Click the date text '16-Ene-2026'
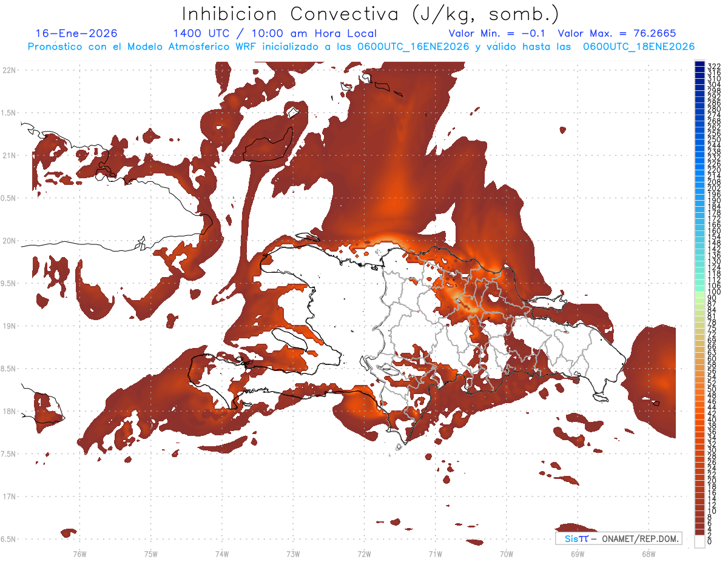Screen dimensions: 728x562 76,33
